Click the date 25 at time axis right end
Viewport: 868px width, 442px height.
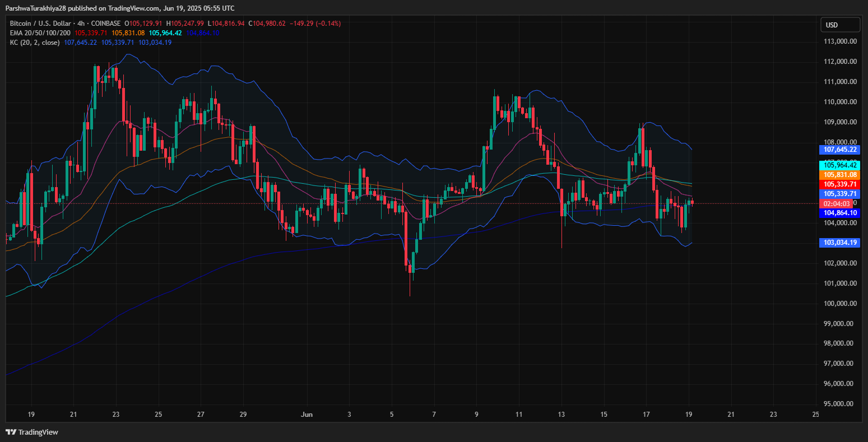pos(815,415)
